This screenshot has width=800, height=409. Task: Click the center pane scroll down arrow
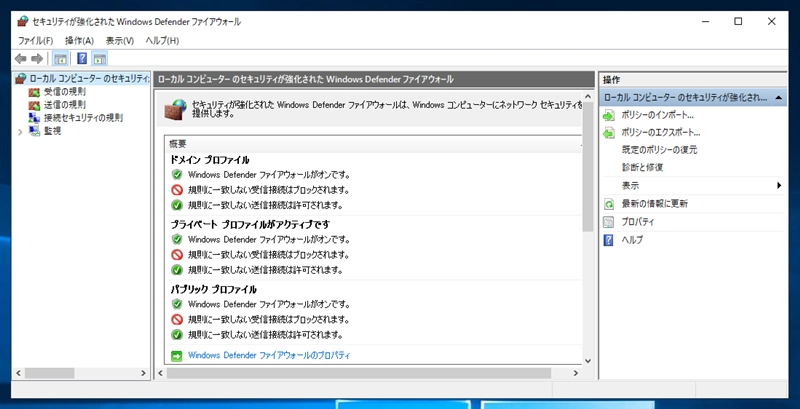[x=587, y=361]
